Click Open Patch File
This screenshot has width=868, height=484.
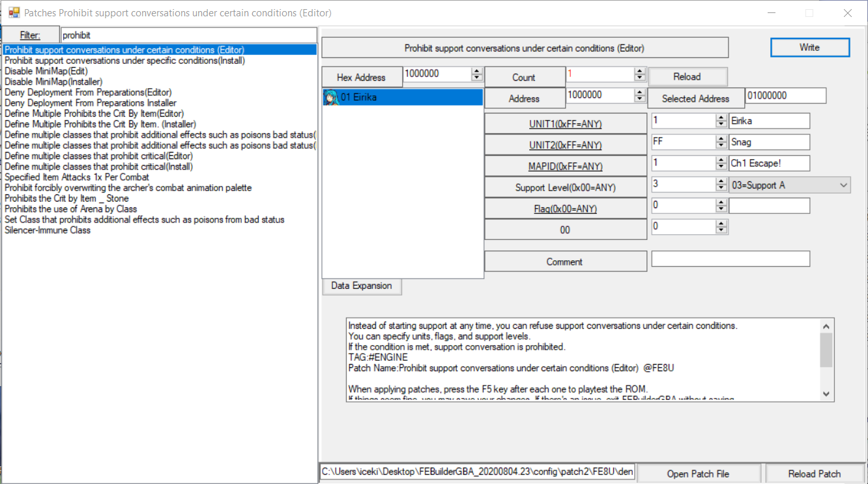(x=699, y=472)
